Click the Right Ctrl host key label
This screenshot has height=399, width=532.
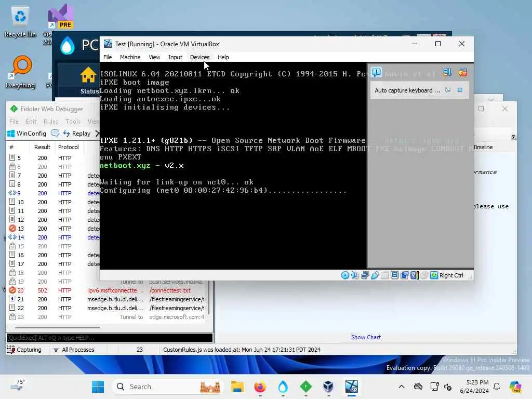[x=451, y=275]
